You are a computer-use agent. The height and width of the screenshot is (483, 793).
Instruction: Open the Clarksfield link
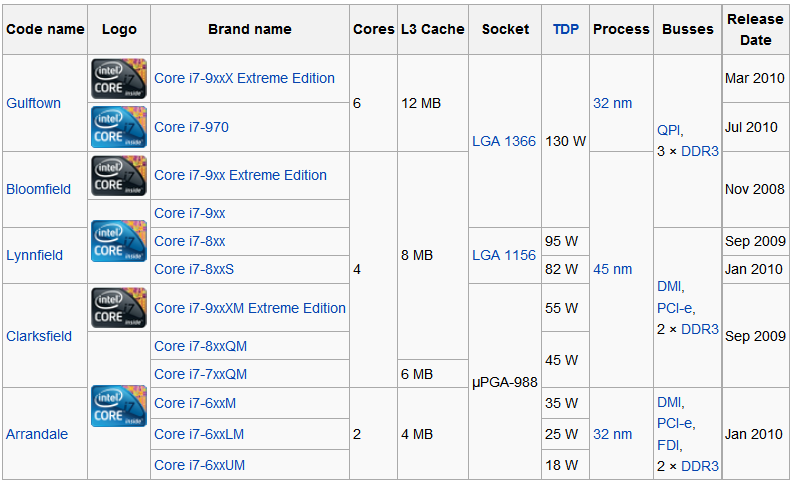[x=39, y=336]
